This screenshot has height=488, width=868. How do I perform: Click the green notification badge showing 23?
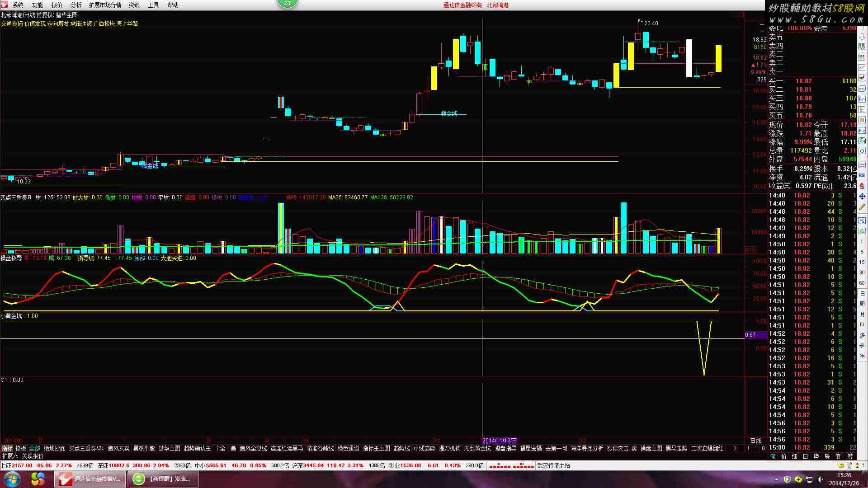[x=288, y=3]
